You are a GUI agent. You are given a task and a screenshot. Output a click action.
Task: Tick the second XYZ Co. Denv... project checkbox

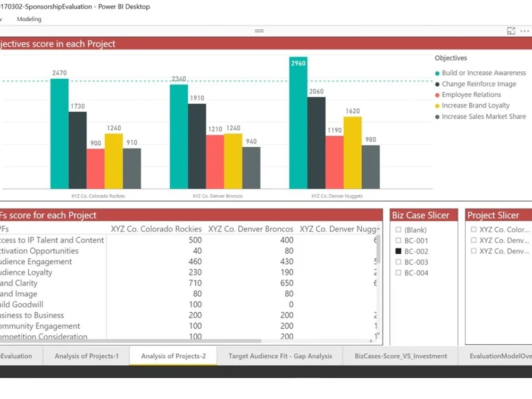[473, 240]
